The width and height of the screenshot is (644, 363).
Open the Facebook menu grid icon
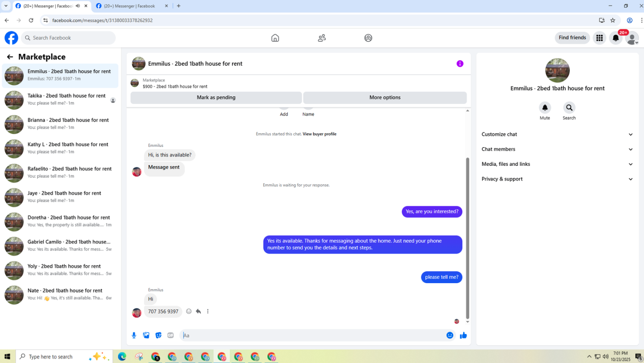[599, 38]
